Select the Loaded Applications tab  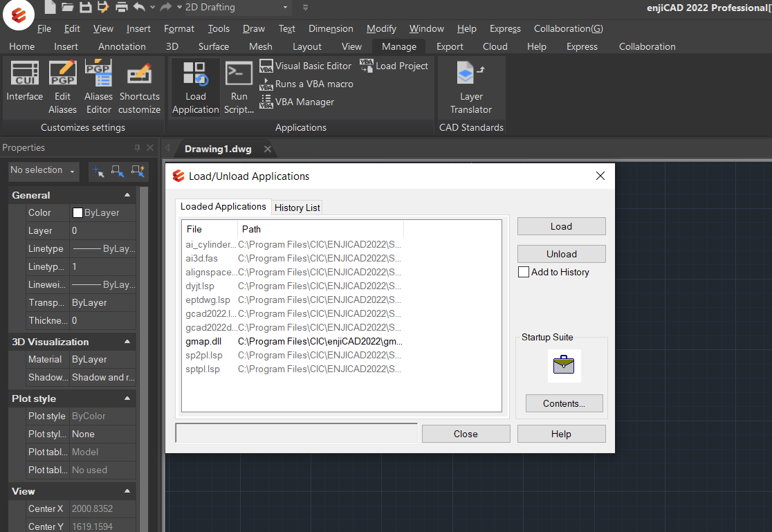(223, 206)
